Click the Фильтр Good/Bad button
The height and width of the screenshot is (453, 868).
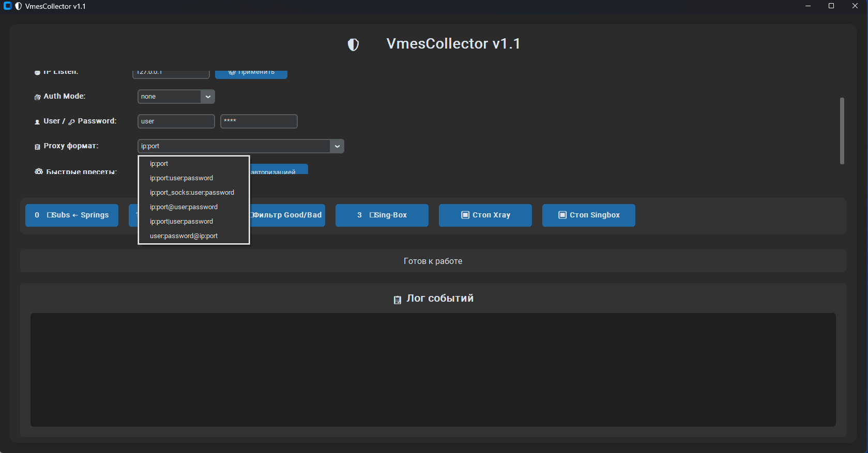[287, 215]
